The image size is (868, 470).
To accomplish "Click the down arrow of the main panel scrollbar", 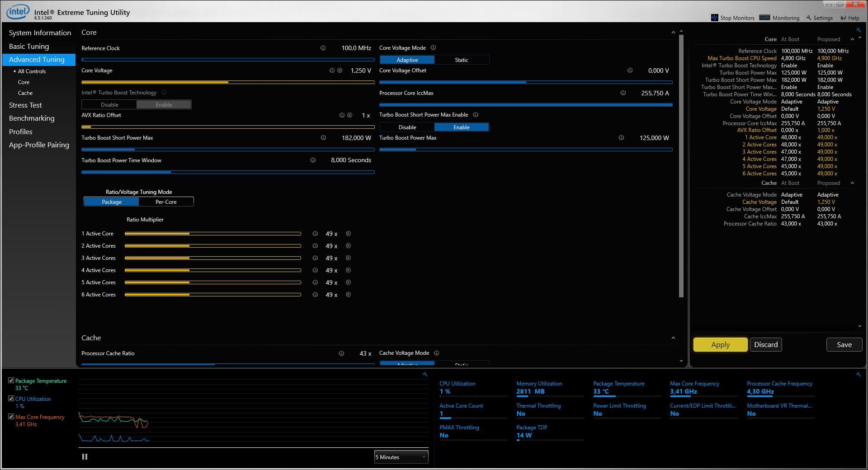I will pyautogui.click(x=681, y=361).
